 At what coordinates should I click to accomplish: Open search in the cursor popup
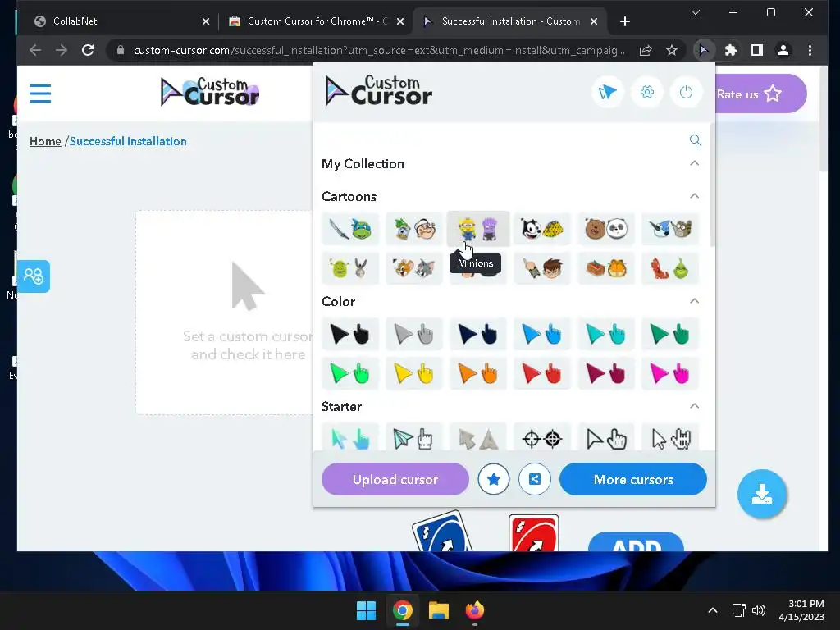point(695,140)
